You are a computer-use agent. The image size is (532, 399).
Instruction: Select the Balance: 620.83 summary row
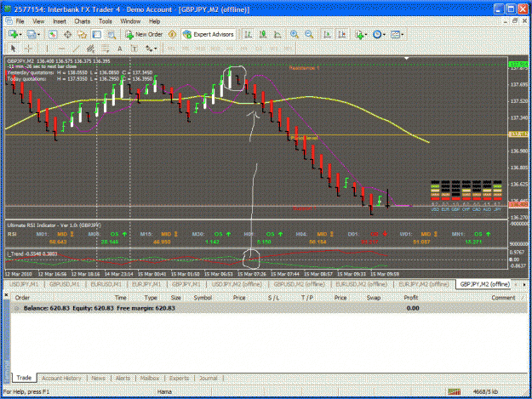[x=268, y=308]
